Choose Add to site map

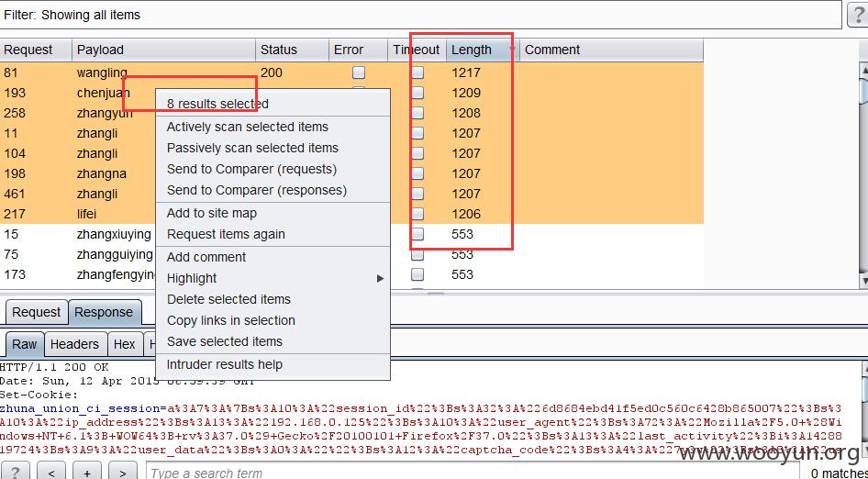pyautogui.click(x=273, y=213)
